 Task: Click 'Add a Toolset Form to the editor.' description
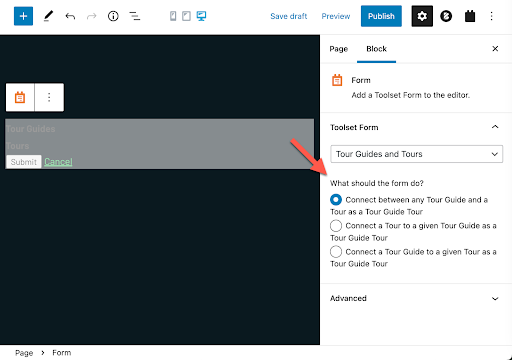[x=411, y=95]
